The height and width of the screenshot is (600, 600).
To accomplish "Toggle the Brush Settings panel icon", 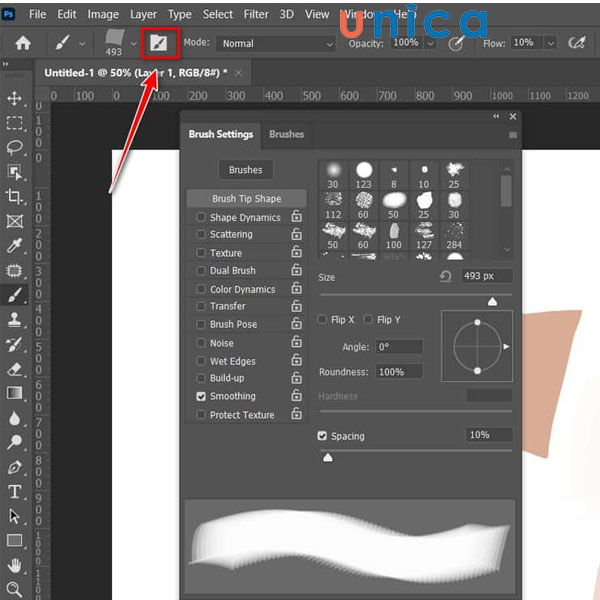I will click(158, 43).
